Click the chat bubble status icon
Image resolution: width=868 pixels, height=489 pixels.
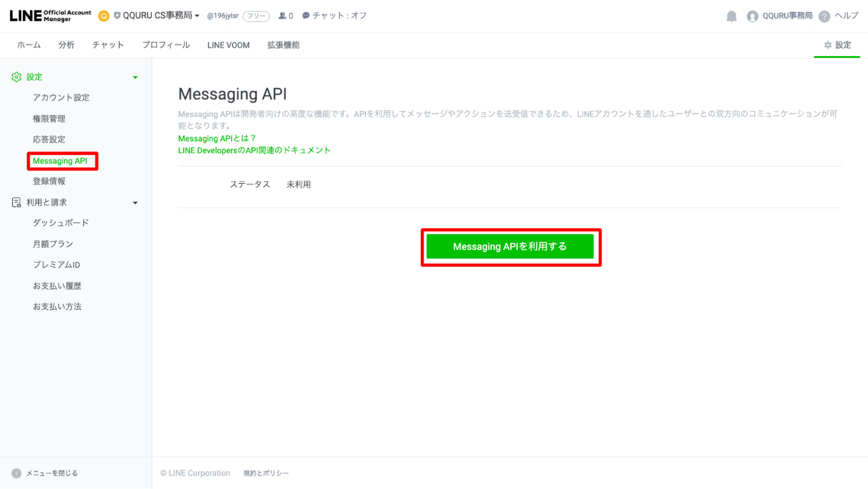(x=306, y=16)
